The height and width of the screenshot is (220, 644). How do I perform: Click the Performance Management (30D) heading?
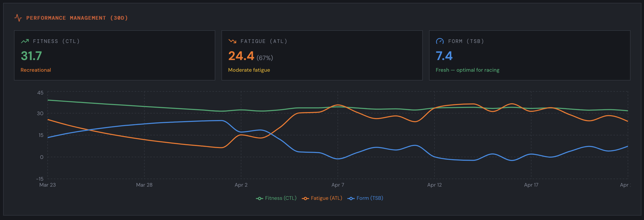click(x=77, y=18)
